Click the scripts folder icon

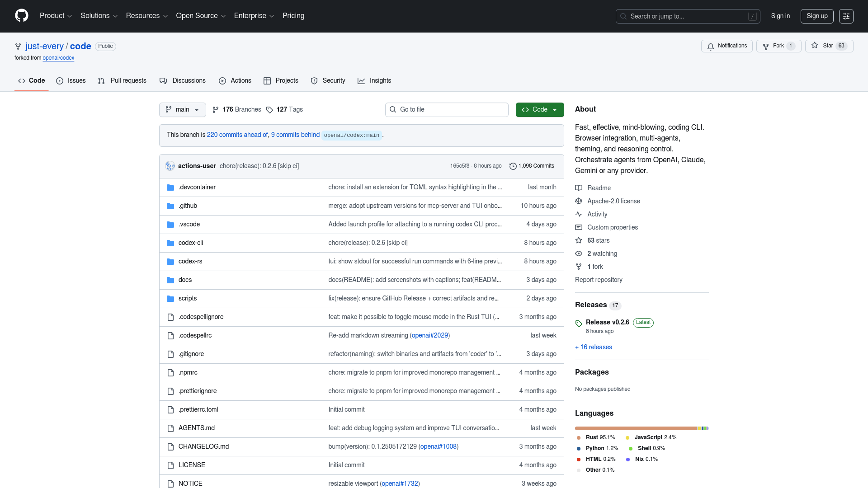pyautogui.click(x=170, y=299)
